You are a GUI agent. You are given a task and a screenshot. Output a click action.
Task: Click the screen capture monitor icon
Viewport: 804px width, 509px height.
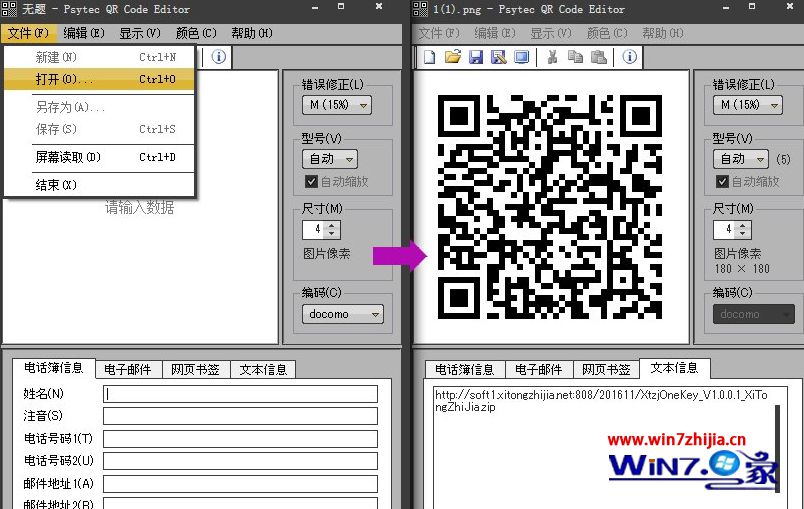[521, 57]
